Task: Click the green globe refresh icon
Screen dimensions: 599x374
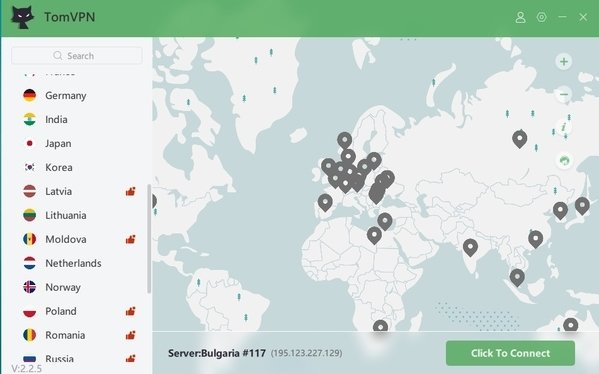Action: (x=564, y=160)
